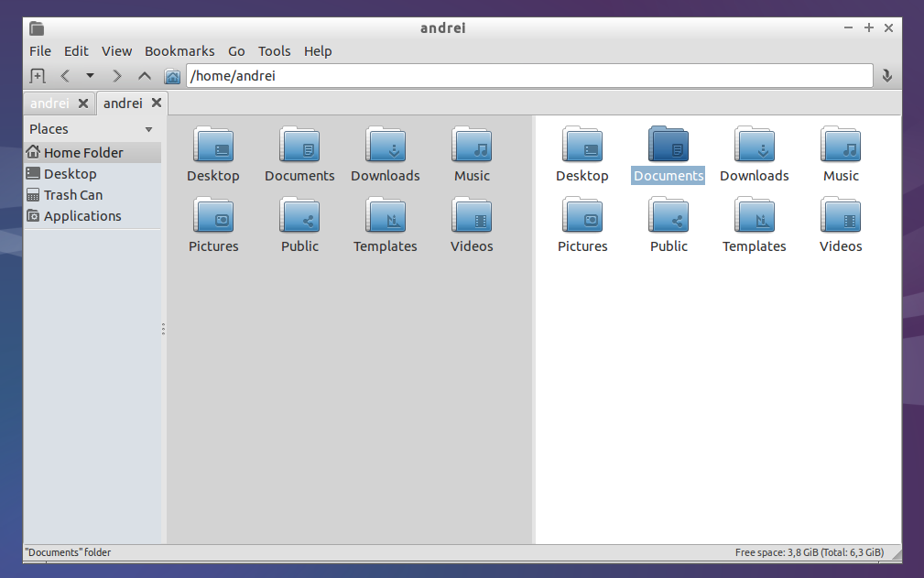Select the Templates folder in left pane
924x578 pixels.
point(386,225)
